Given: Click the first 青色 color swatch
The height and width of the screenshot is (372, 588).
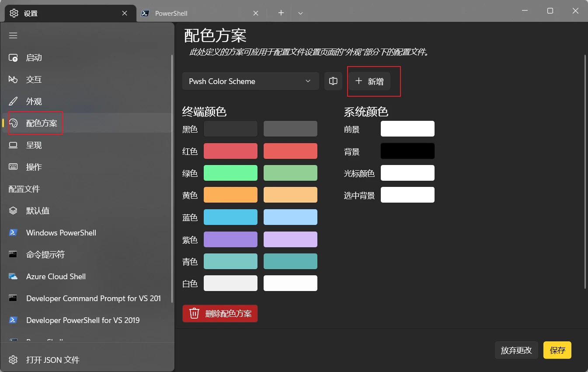Looking at the screenshot, I should tap(230, 261).
